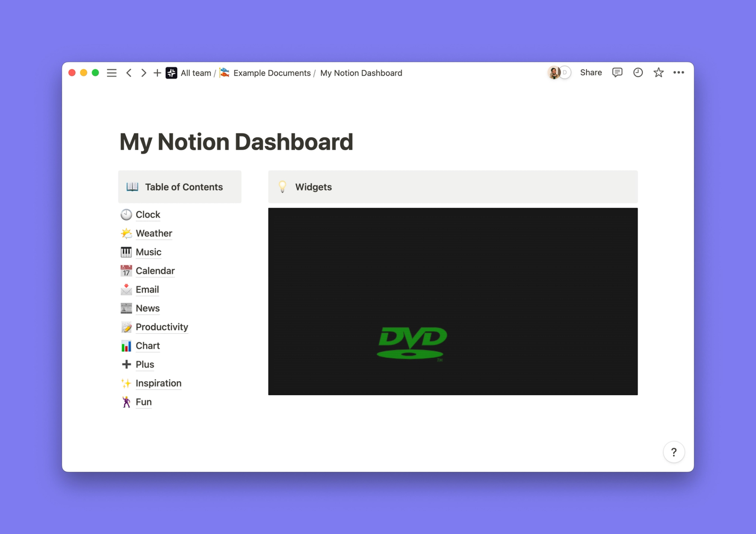Click the dancing person Fun icon
The height and width of the screenshot is (534, 756).
[x=126, y=402]
